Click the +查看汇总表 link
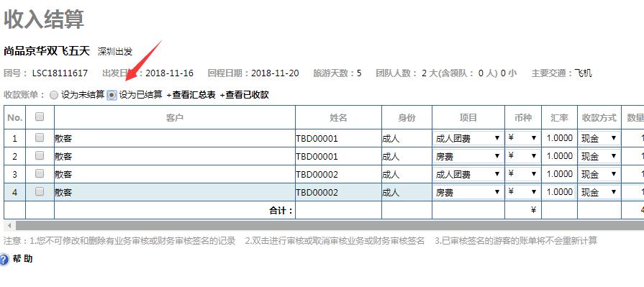Image resolution: width=644 pixels, height=287 pixels. click(191, 95)
